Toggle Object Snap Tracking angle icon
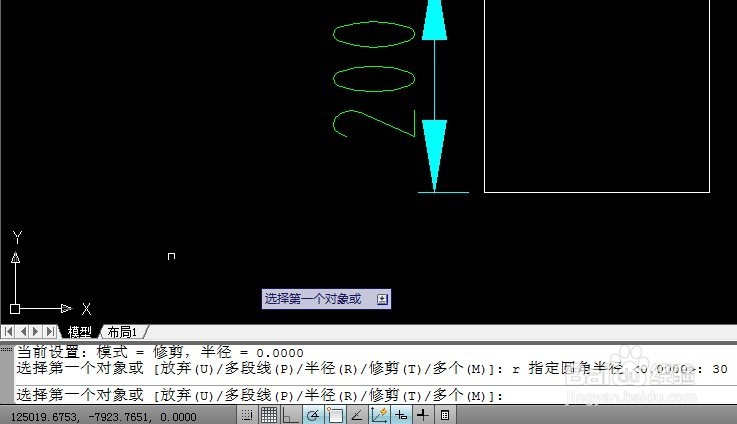Image resolution: width=737 pixels, height=424 pixels. (357, 415)
